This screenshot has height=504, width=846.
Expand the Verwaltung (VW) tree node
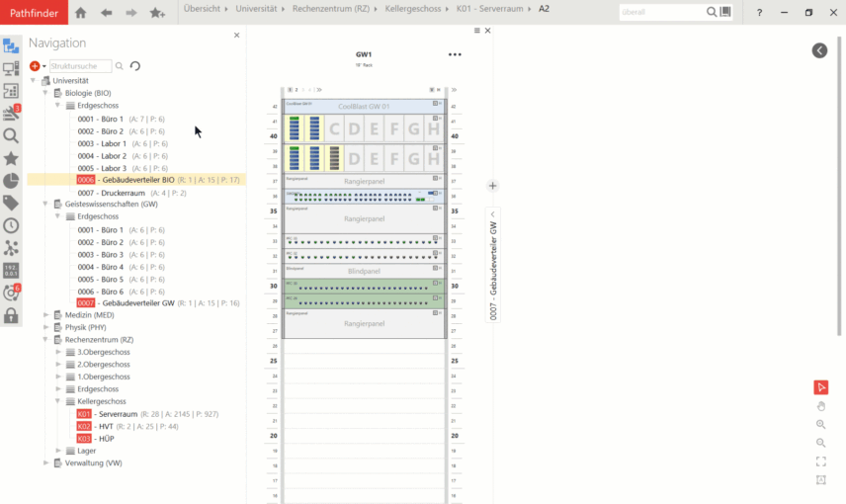45,462
